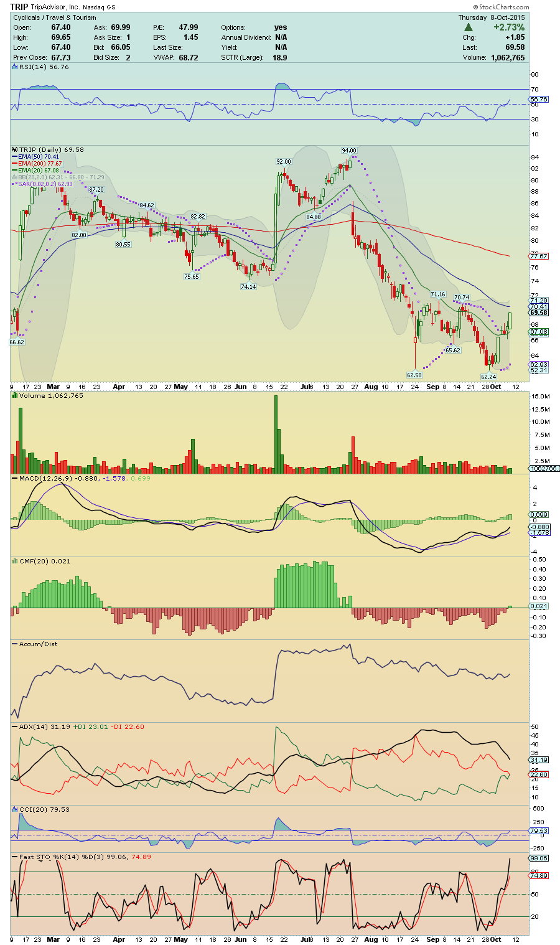Click the 0.699 MACD histogram axis tag
Screen dimensions: 560x945
tap(539, 514)
